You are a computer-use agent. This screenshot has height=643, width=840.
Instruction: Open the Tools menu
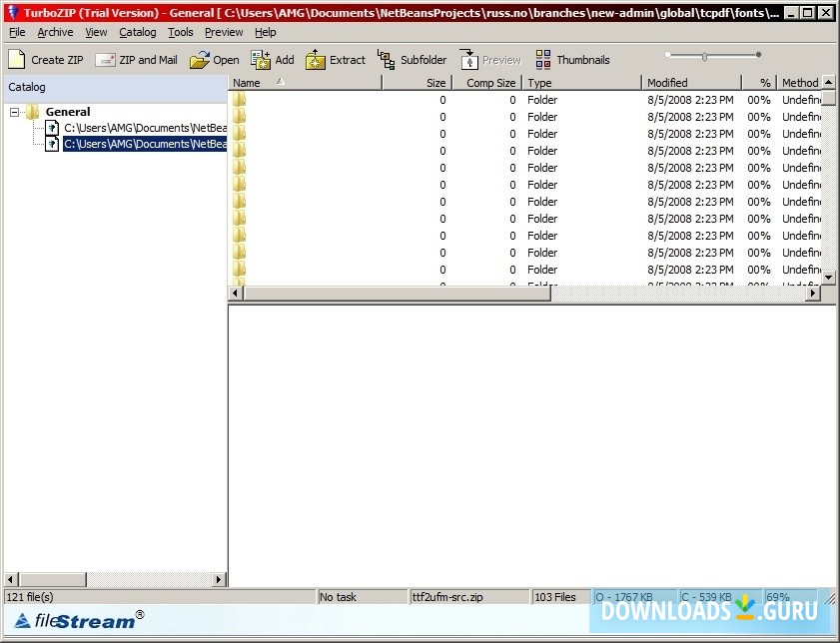pyautogui.click(x=180, y=32)
